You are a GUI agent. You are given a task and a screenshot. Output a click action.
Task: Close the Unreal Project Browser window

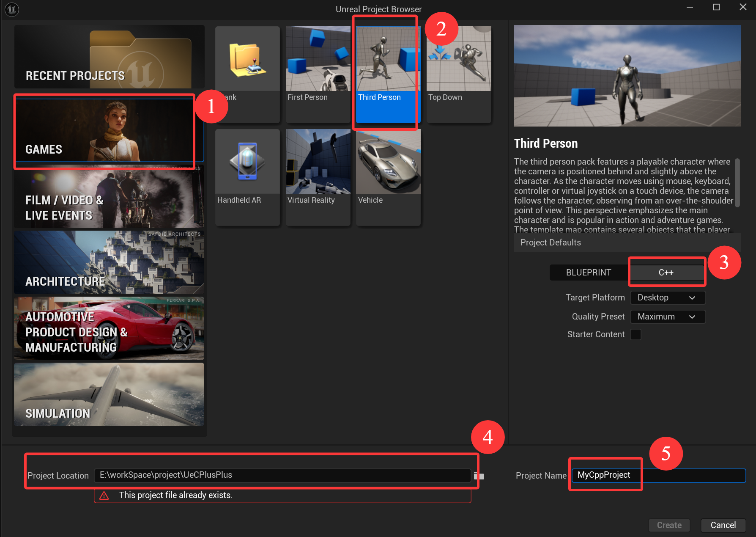pyautogui.click(x=743, y=7)
